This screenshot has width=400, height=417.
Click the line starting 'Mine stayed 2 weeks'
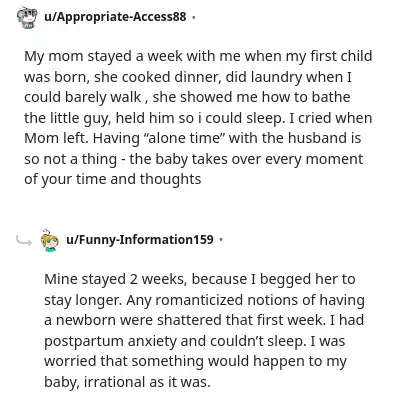point(200,280)
